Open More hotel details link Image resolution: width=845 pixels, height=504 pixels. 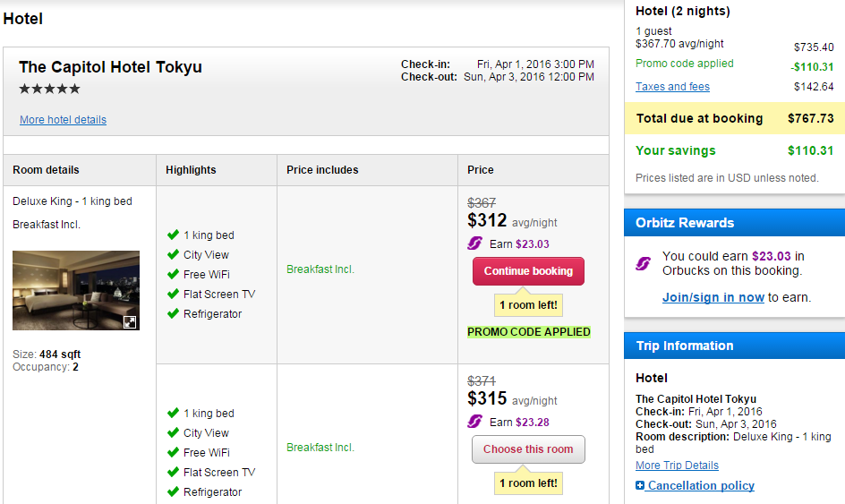[x=63, y=120]
